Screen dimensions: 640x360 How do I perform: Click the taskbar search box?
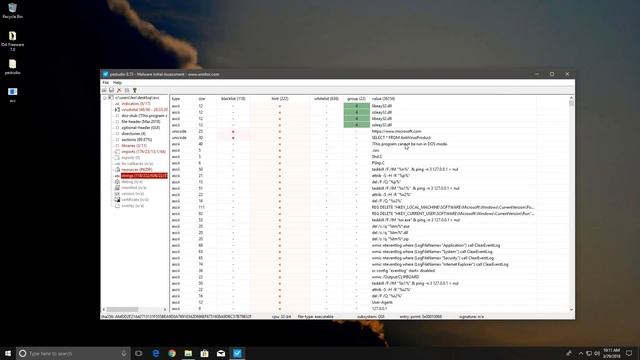coord(73,353)
